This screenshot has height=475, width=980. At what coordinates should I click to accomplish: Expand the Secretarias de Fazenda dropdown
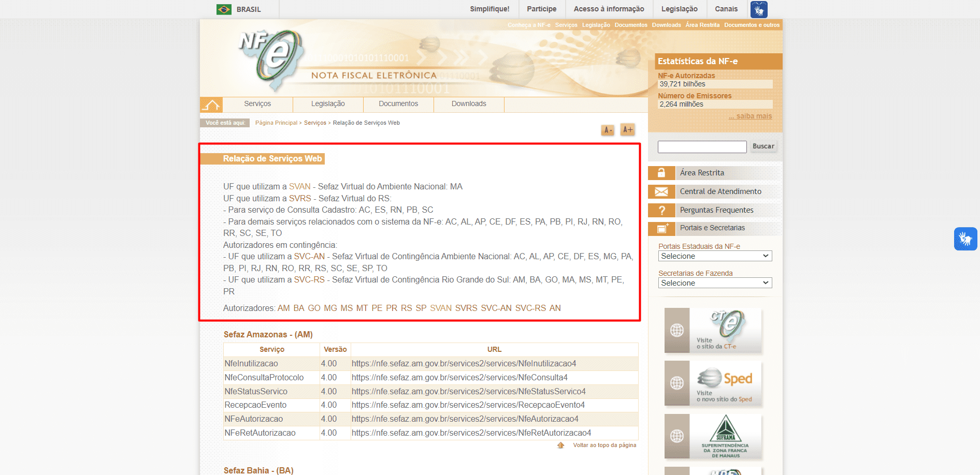715,283
